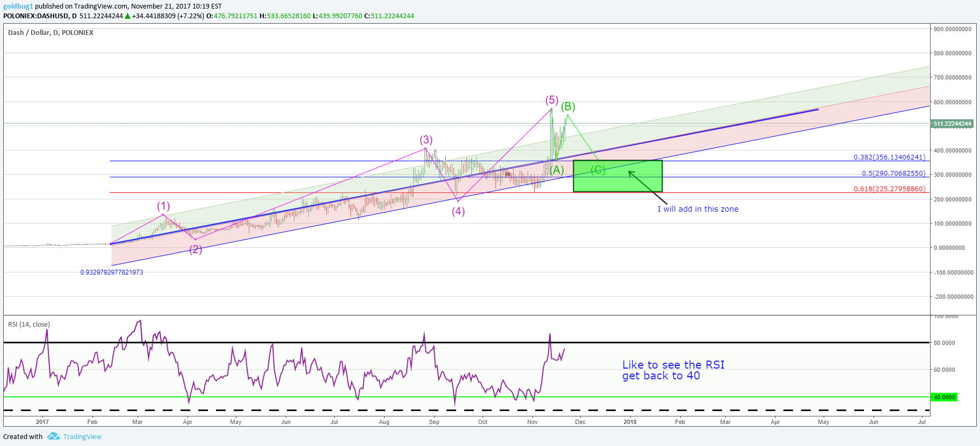Image resolution: width=980 pixels, height=446 pixels.
Task: Open the goldbug1 author link
Action: click(18, 6)
